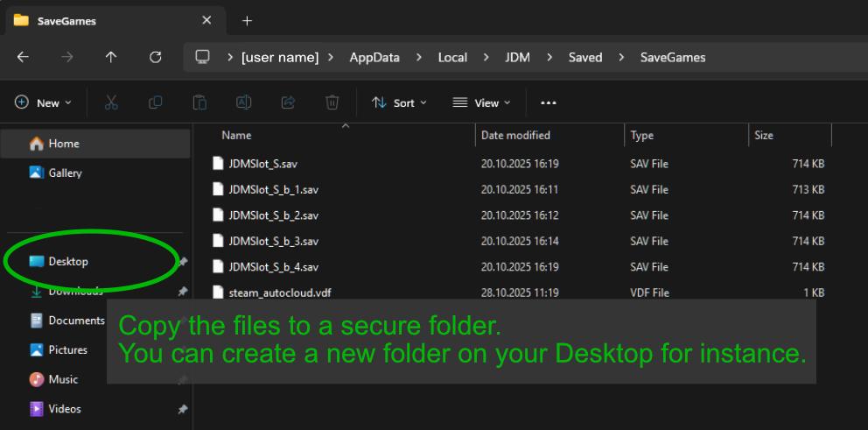Select the Gallery item in sidebar

click(65, 173)
